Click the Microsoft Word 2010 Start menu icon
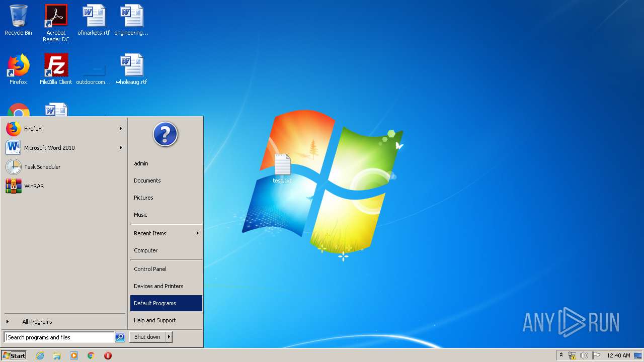The height and width of the screenshot is (362, 644). point(14,148)
